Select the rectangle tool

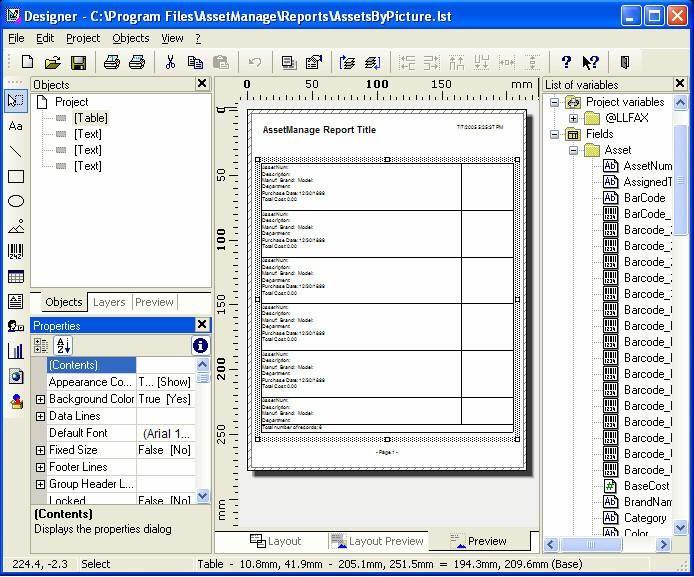click(x=16, y=177)
